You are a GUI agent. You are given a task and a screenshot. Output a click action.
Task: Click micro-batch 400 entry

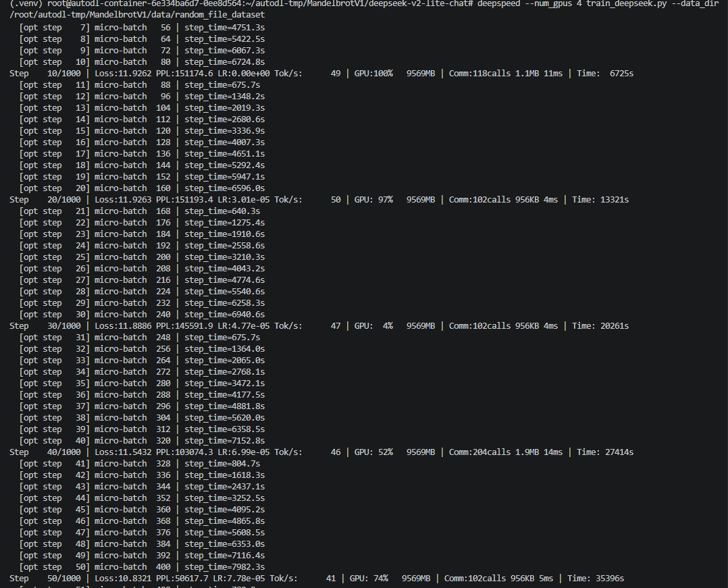tap(132, 567)
